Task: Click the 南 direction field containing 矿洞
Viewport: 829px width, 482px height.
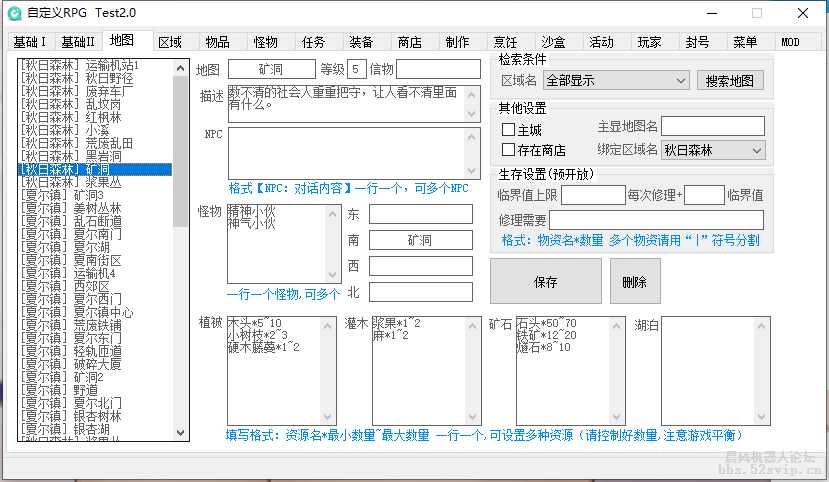Action: point(421,240)
